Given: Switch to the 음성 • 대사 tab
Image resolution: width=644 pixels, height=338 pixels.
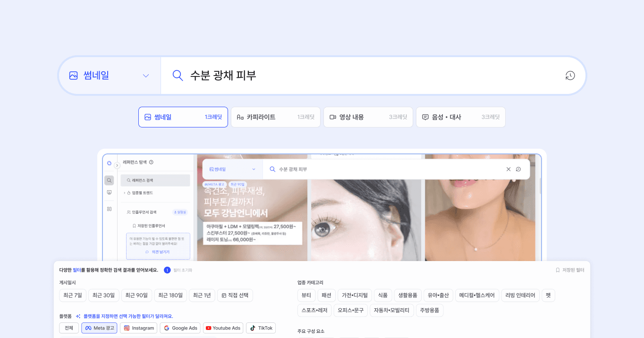Looking at the screenshot, I should (x=461, y=117).
